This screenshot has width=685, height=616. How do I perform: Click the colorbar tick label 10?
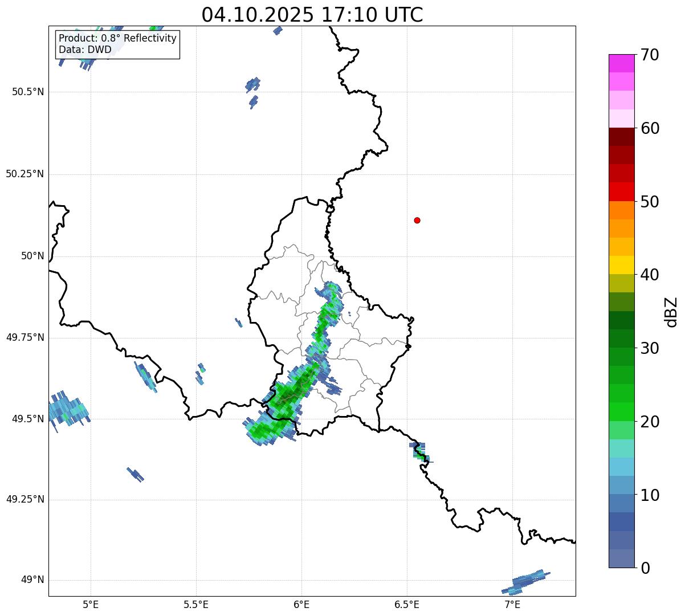point(650,495)
